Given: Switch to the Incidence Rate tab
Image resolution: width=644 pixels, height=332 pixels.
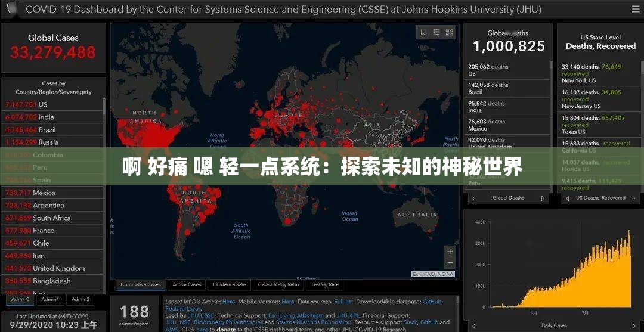Looking at the screenshot, I should (229, 285).
